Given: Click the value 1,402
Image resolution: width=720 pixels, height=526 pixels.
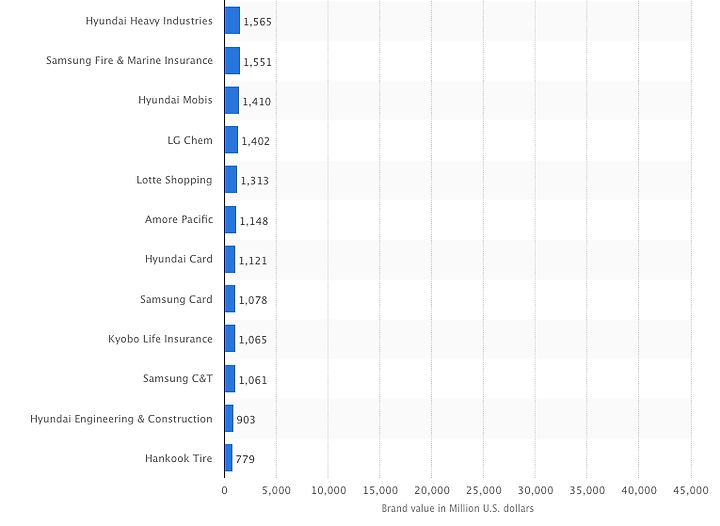Looking at the screenshot, I should (256, 141).
